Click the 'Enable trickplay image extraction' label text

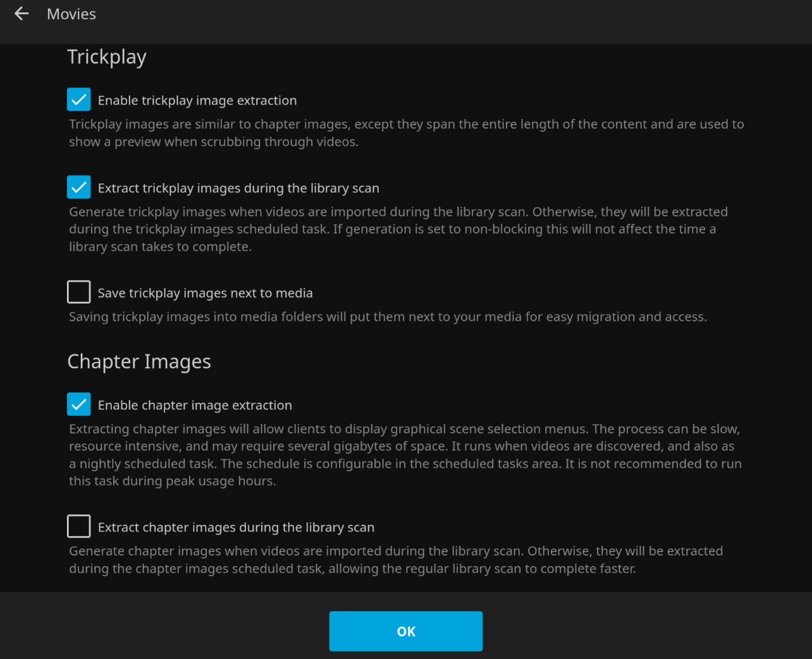click(197, 100)
